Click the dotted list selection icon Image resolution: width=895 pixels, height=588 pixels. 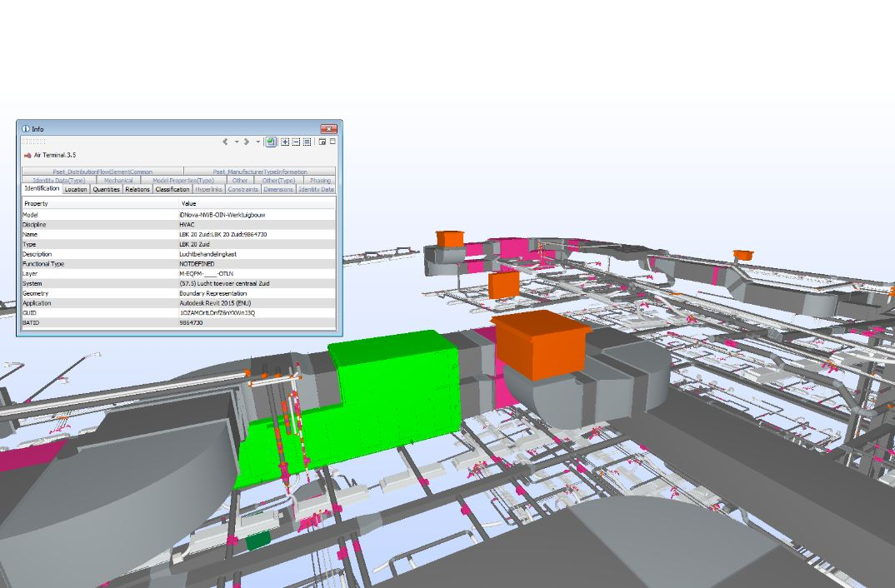pos(307,142)
